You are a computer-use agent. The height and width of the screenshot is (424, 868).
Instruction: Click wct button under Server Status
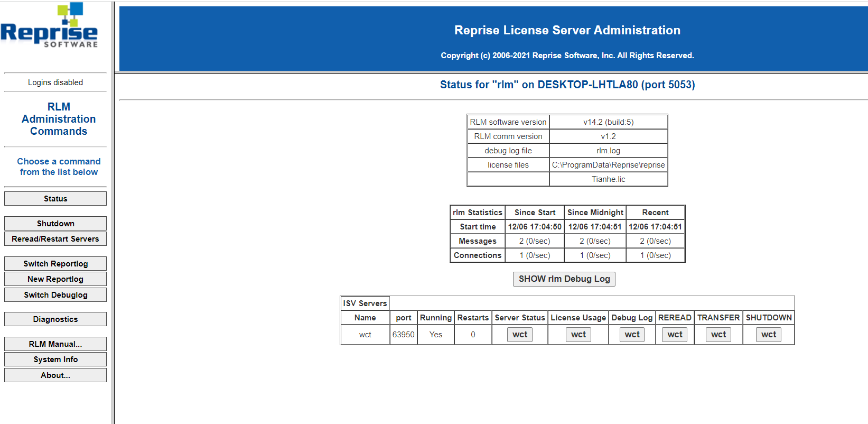pos(520,335)
